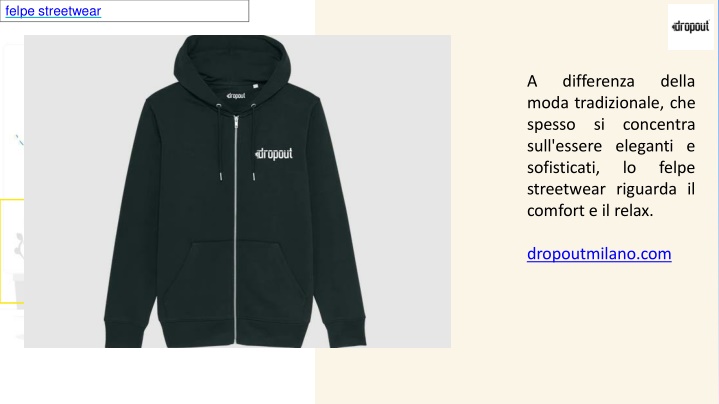Click the right drawstring of the hoodie
This screenshot has width=719, height=404.
point(253,142)
